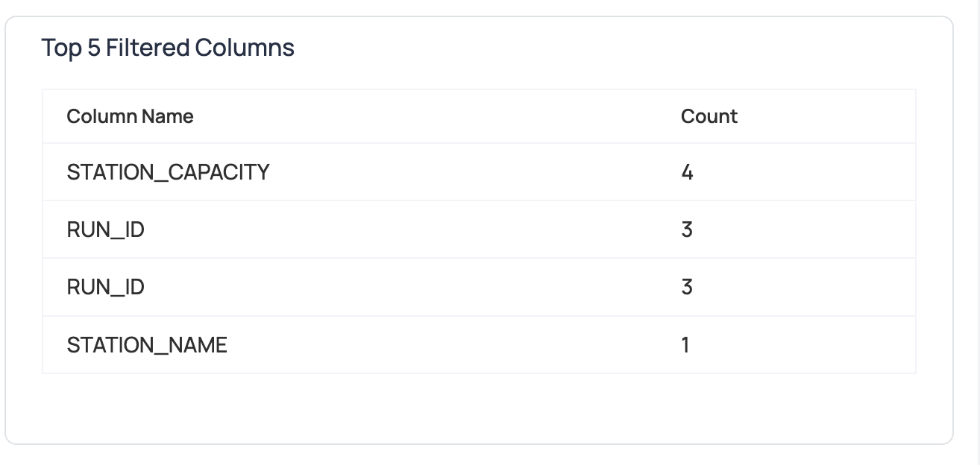Click the word "Filtered" in the card title
The image size is (980, 465).
tap(148, 48)
